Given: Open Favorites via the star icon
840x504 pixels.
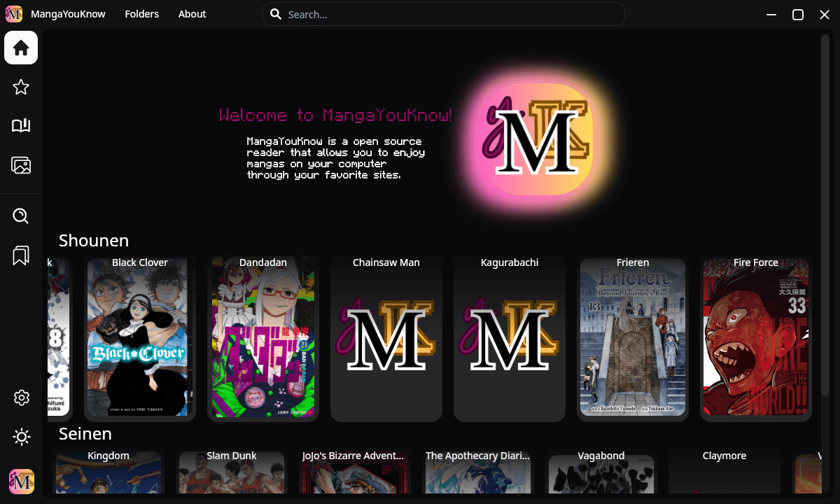Looking at the screenshot, I should pos(21,87).
